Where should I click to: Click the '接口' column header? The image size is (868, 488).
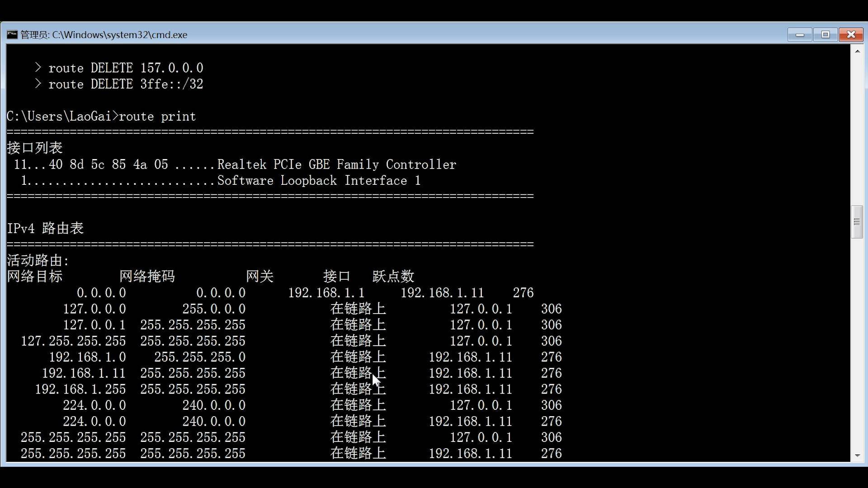337,277
